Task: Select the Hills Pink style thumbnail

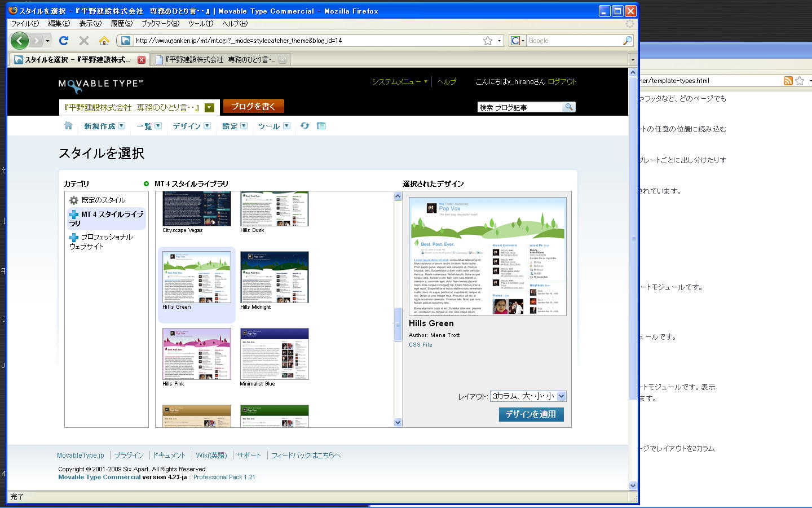Action: 197,354
